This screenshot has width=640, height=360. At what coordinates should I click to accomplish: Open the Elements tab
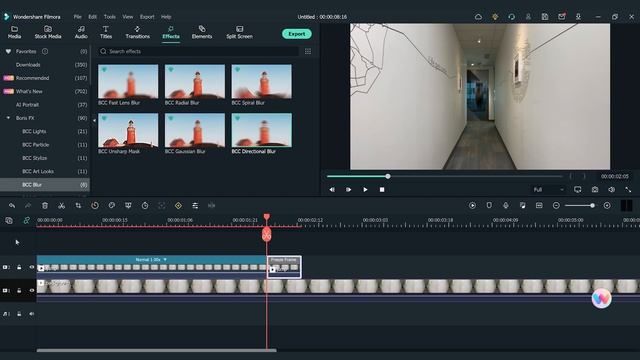coord(202,32)
